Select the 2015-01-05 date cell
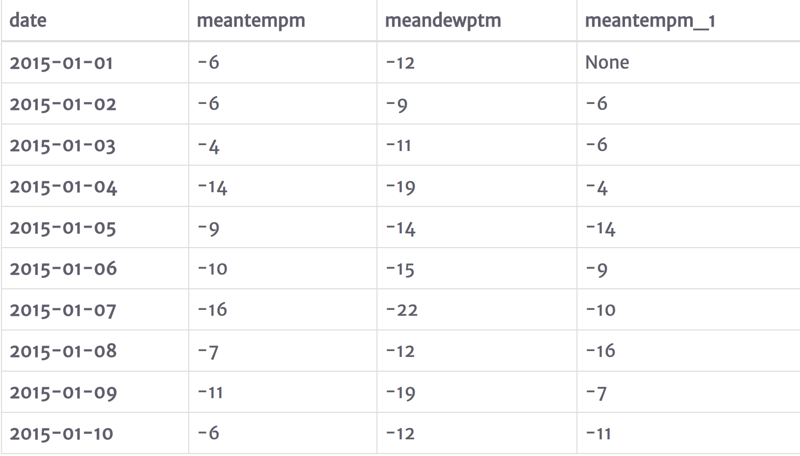800x456 pixels. [62, 227]
